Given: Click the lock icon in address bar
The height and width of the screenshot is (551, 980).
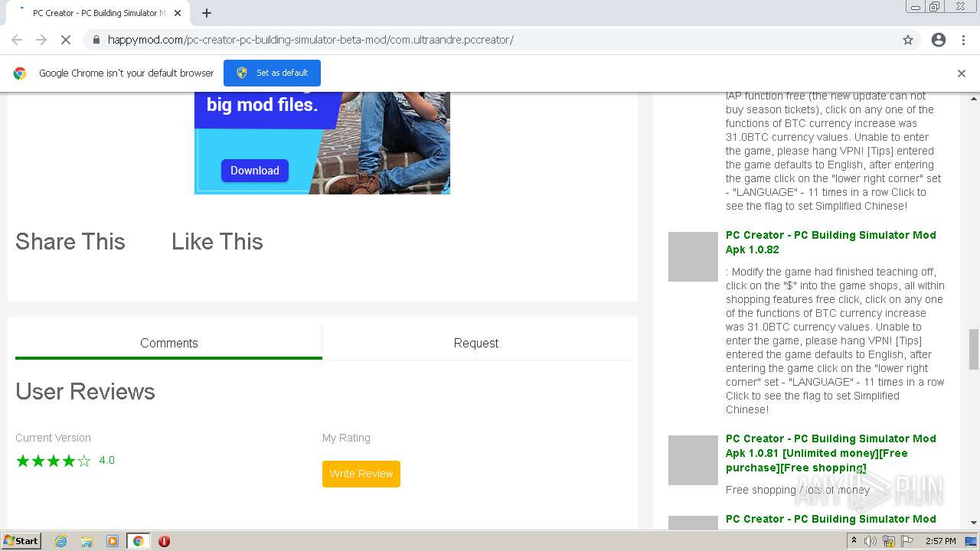Looking at the screenshot, I should coord(96,40).
